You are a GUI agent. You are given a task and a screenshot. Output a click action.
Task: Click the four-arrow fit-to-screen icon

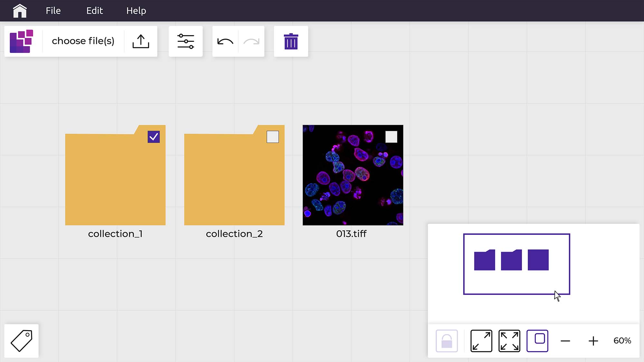coord(509,341)
